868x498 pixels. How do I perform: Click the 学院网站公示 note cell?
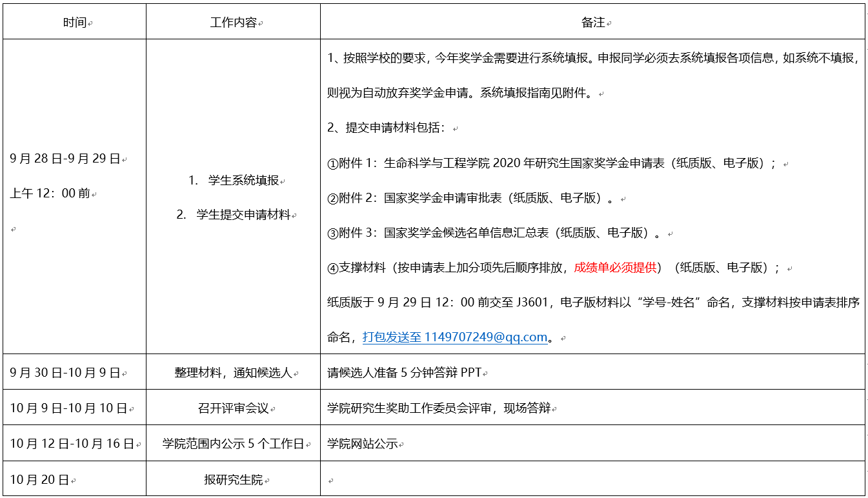(x=363, y=444)
